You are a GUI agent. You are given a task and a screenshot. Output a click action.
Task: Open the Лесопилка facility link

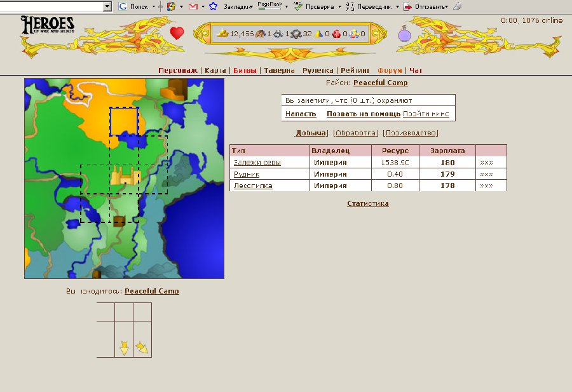pos(253,186)
